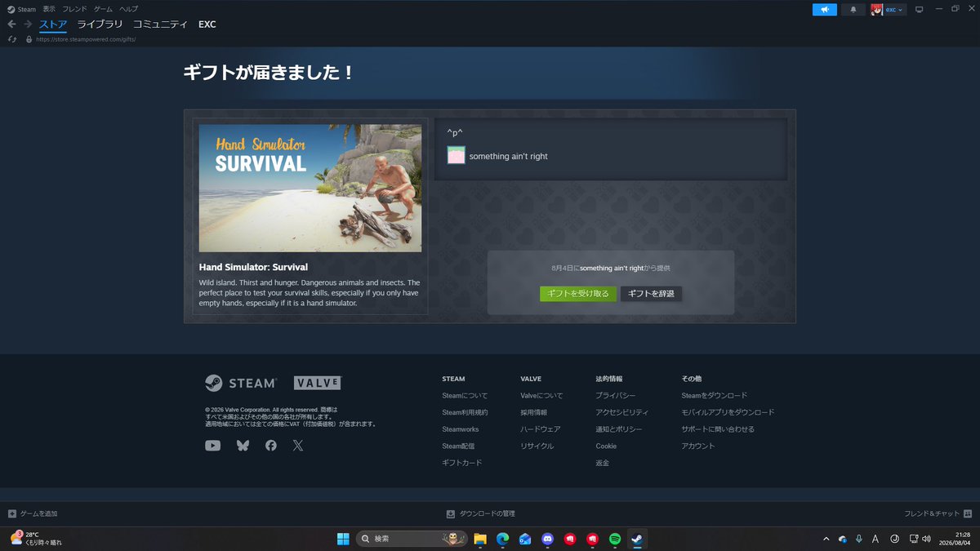Open the Cookie footer link
Image resolution: width=980 pixels, height=551 pixels.
(606, 447)
